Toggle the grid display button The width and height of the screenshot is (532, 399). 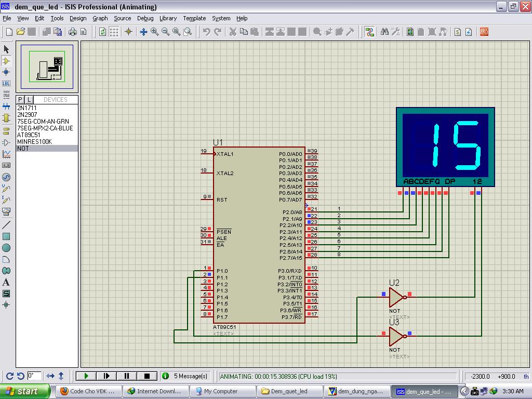click(x=114, y=32)
